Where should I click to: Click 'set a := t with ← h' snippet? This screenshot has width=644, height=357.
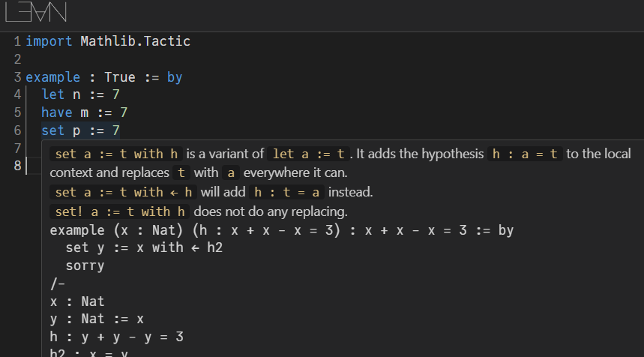pos(124,193)
